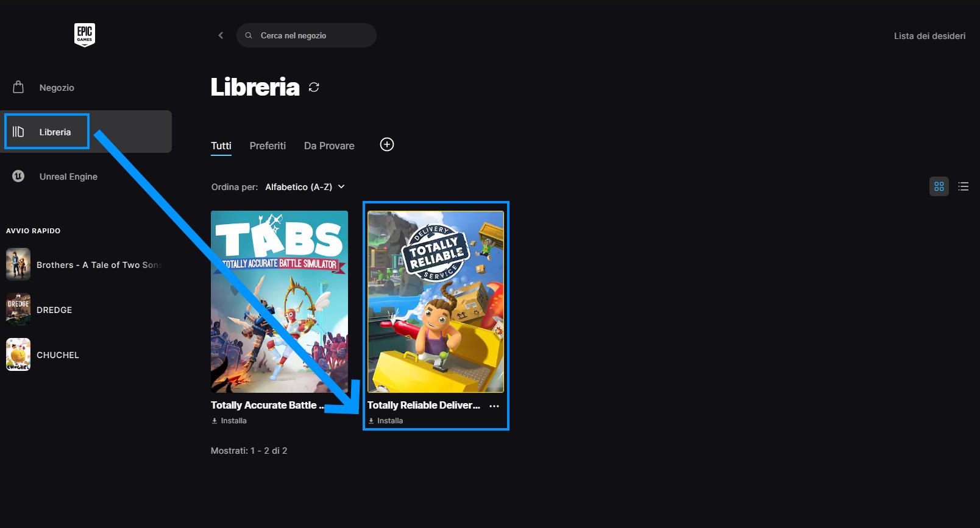Switch to grid view

click(939, 186)
